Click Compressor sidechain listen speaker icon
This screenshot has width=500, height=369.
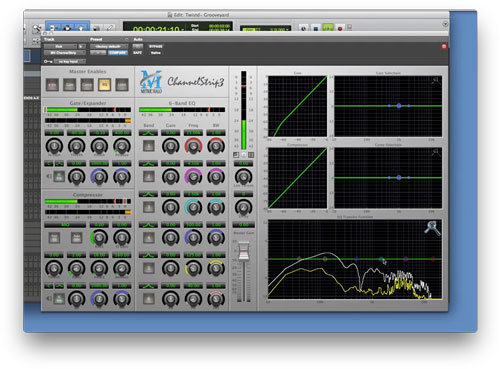tap(49, 298)
